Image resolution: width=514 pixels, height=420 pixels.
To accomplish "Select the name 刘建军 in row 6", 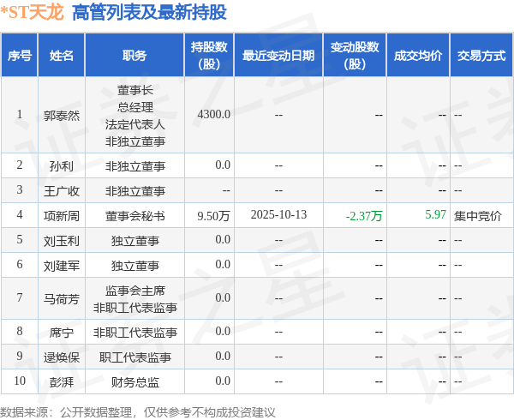I will tap(62, 266).
